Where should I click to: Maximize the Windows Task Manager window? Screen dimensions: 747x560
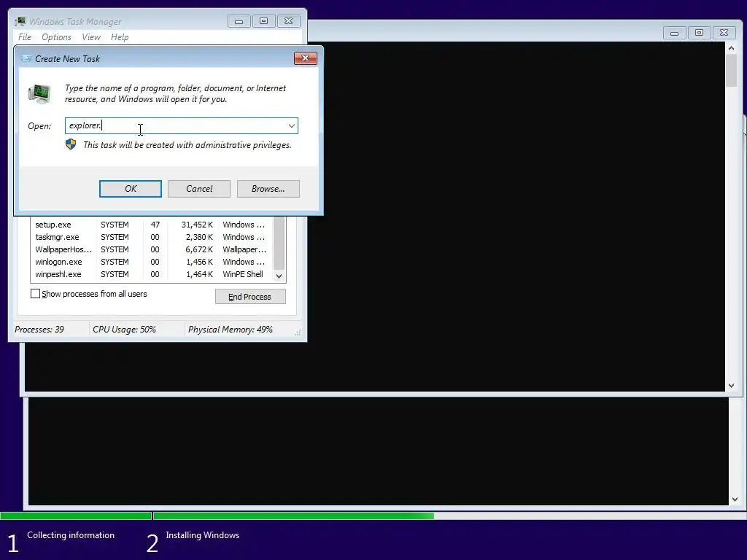(263, 21)
